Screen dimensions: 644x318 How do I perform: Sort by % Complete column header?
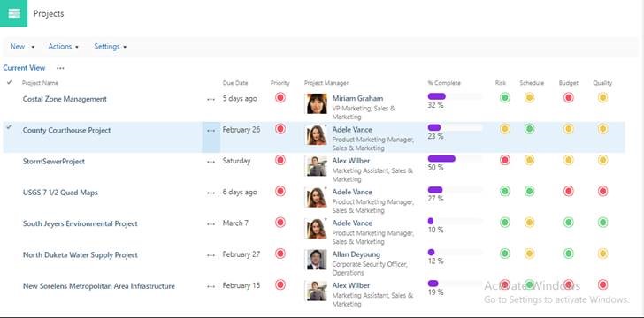click(444, 83)
